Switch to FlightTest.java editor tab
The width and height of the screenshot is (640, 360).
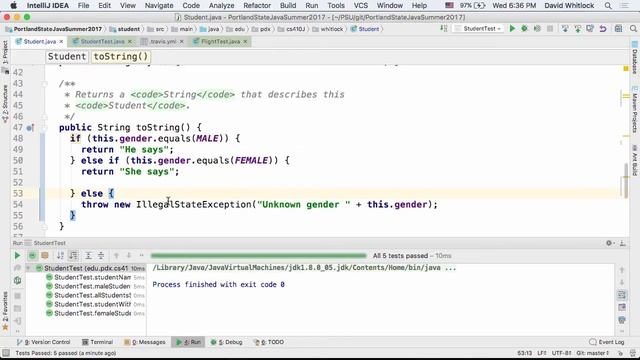pyautogui.click(x=220, y=42)
